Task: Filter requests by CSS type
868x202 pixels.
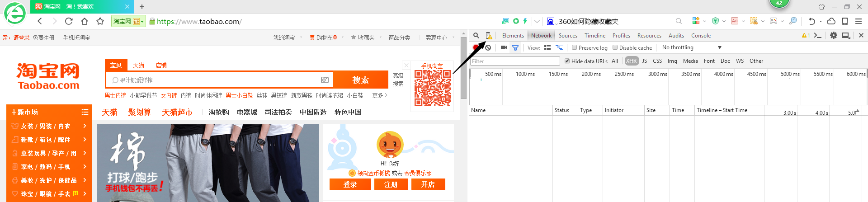Action: point(657,61)
